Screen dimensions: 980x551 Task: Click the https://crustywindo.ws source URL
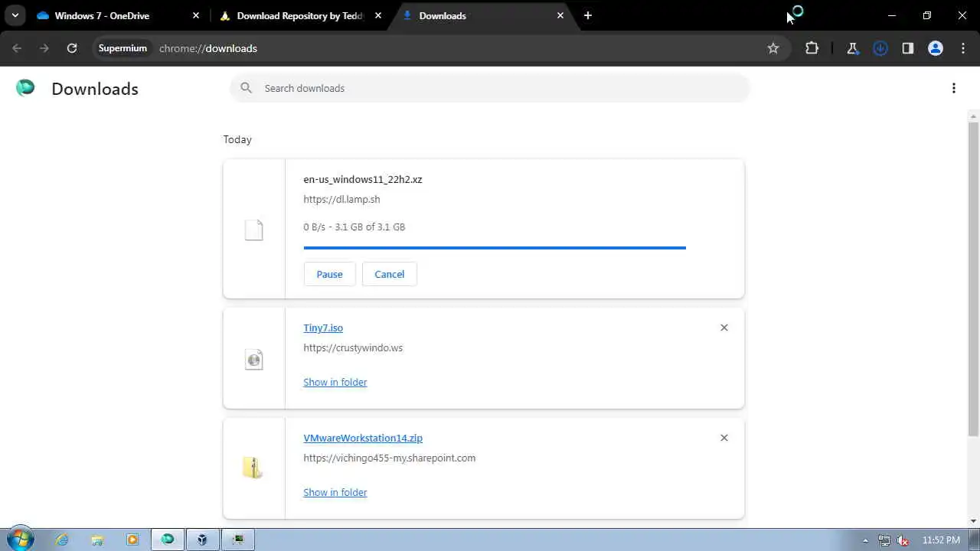tap(353, 347)
